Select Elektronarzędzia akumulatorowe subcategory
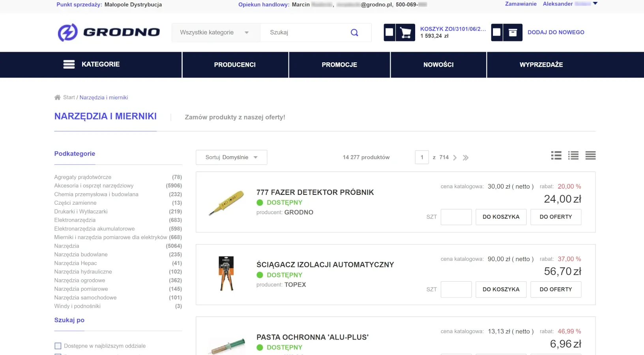The height and width of the screenshot is (355, 644). 94,229
